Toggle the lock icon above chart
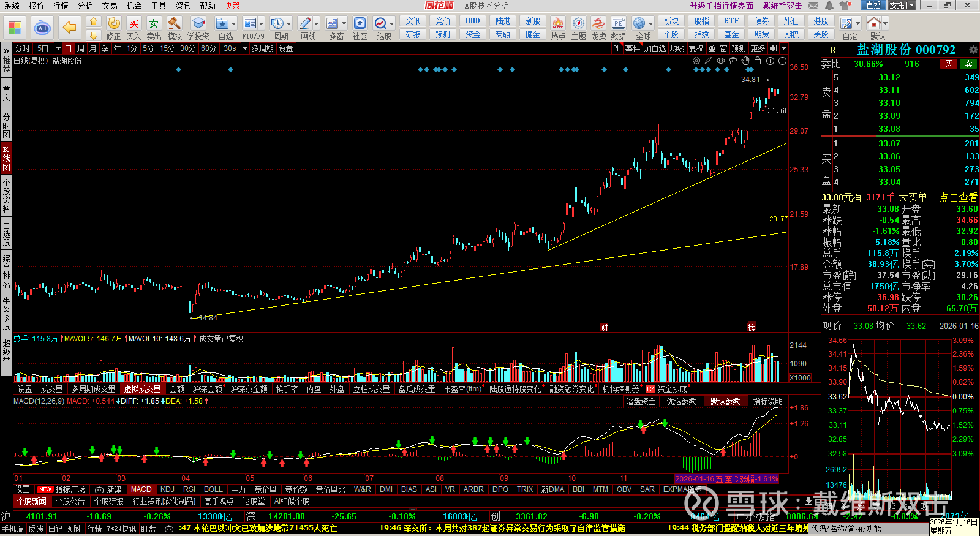The width and height of the screenshot is (980, 536). tap(758, 61)
